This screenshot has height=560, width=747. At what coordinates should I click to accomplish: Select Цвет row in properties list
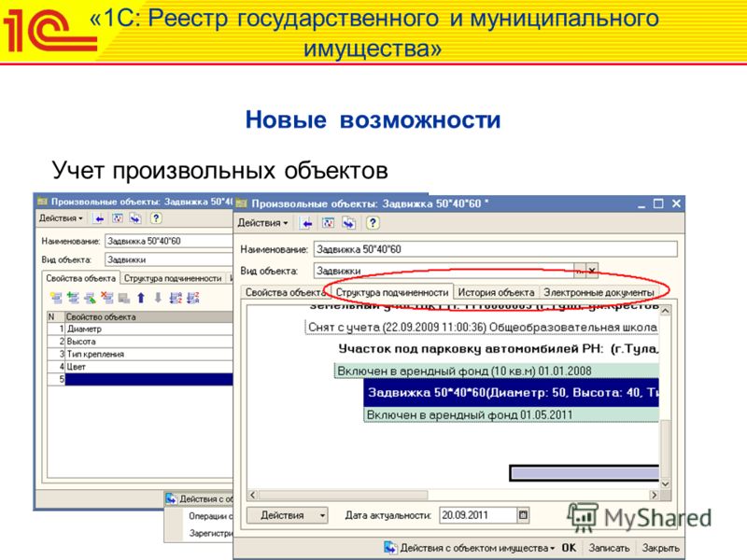(141, 367)
